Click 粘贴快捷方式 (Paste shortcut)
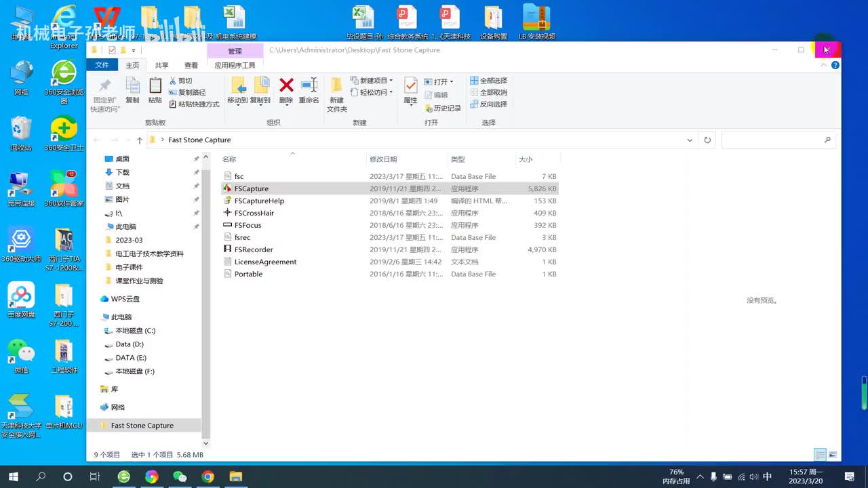The width and height of the screenshot is (868, 488). [x=194, y=104]
